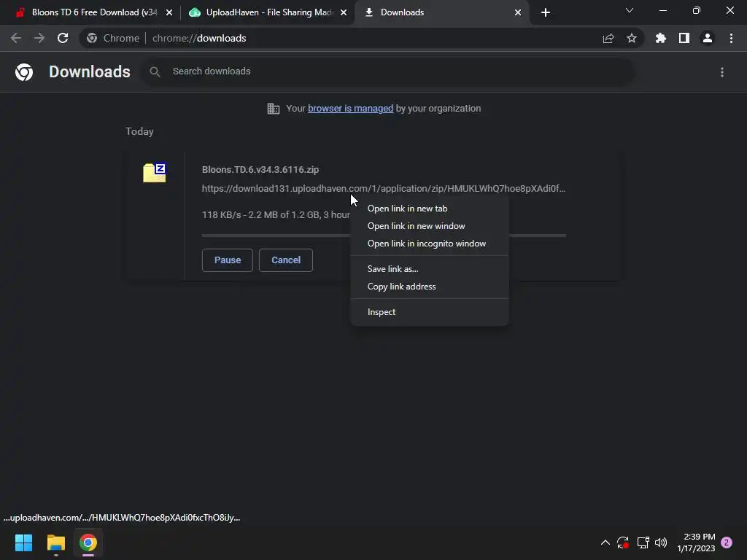Open the clock showing 2:39 PM

pos(696,542)
